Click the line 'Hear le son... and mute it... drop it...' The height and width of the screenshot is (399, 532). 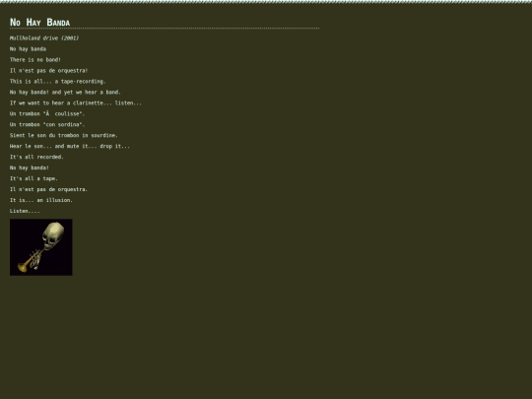pyautogui.click(x=70, y=146)
